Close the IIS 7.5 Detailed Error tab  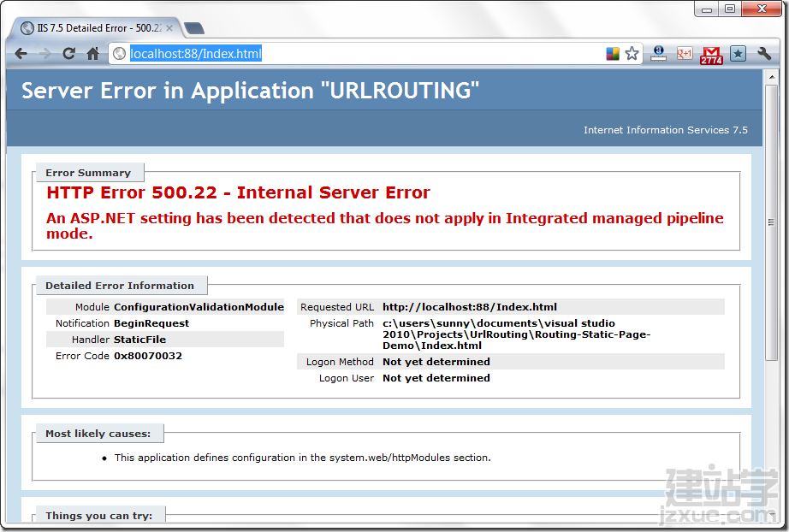(x=169, y=28)
